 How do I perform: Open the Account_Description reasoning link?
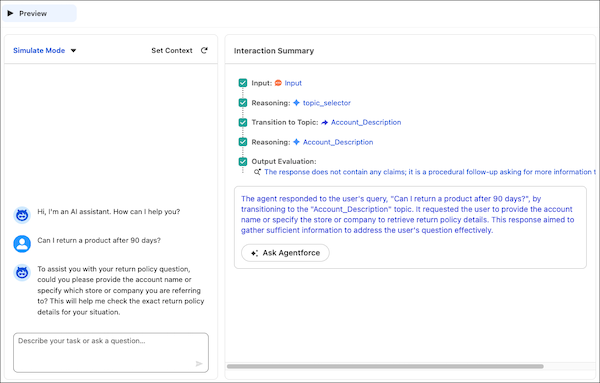pos(338,142)
